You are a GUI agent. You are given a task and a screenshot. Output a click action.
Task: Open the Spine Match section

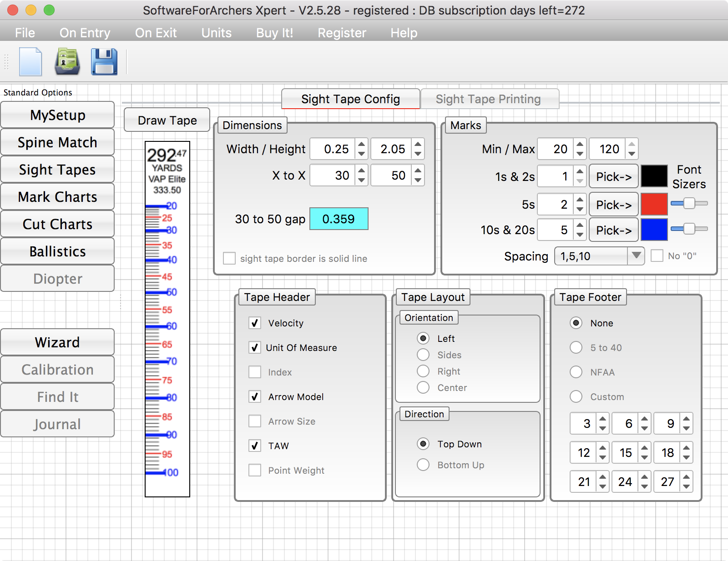click(57, 142)
